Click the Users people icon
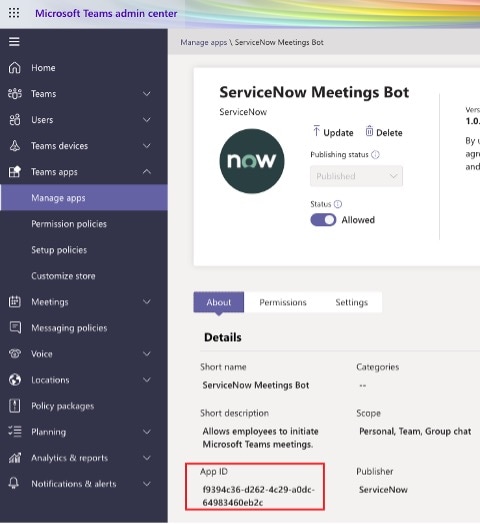The height and width of the screenshot is (524, 480). (14, 120)
